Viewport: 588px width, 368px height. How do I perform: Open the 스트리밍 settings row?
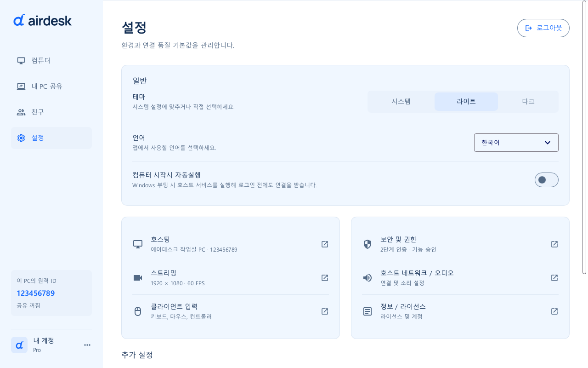pos(231,278)
